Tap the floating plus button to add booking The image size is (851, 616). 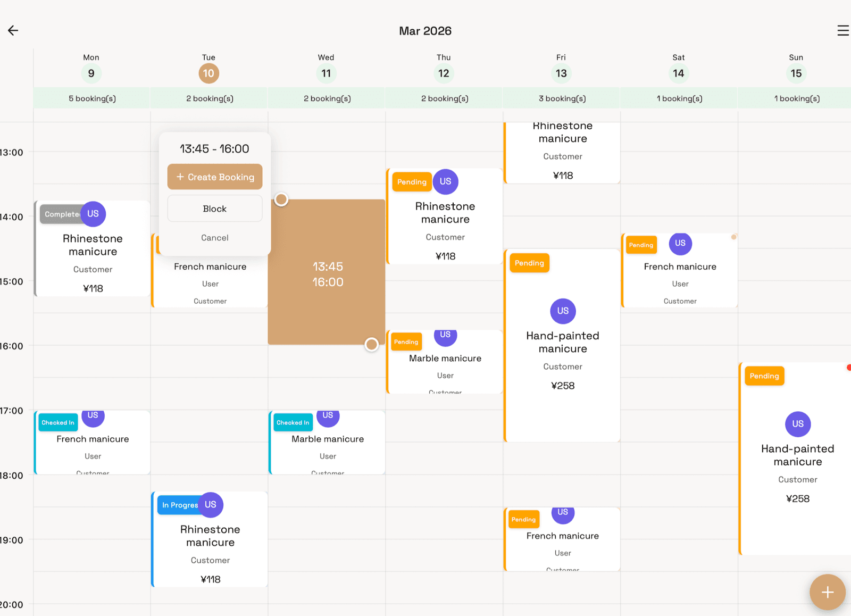(828, 592)
